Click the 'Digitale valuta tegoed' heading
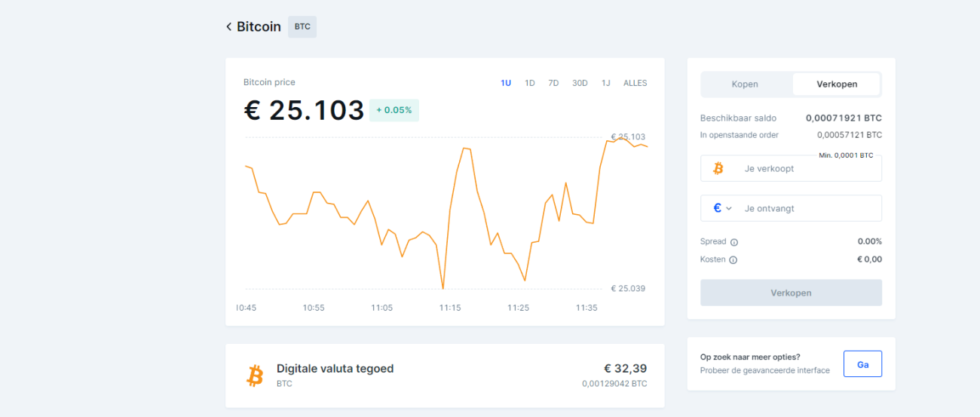This screenshot has width=980, height=417. [x=335, y=369]
